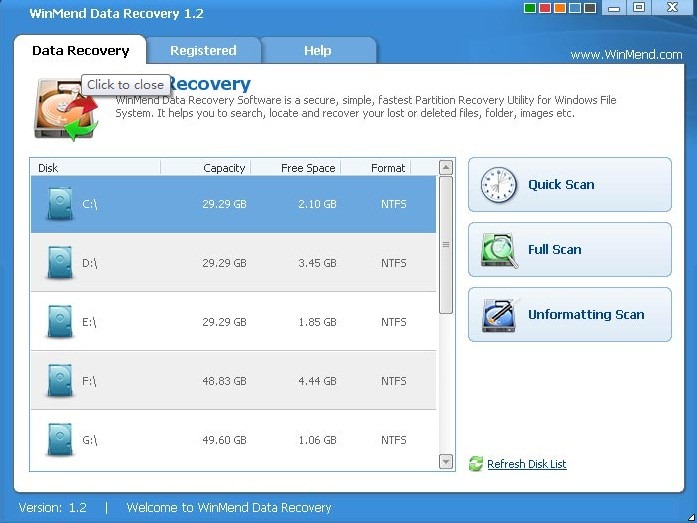Click the disk list scrollbar thumb
697x523 pixels.
point(446,245)
